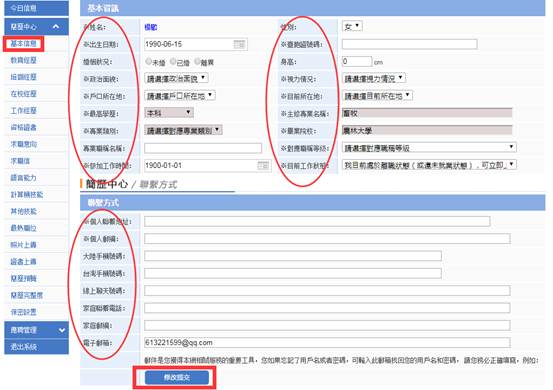
Task: Click the 修改提交 submit button
Action: (177, 377)
